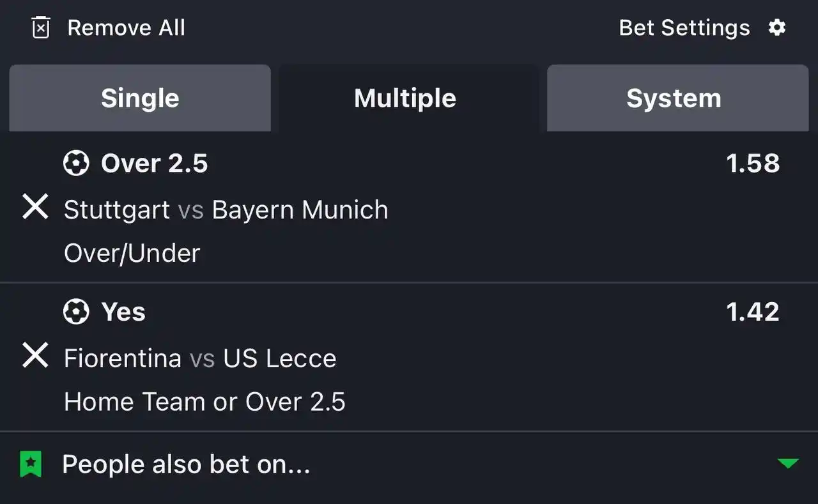Click the Home Team or Over 2.5 market
Image resolution: width=818 pixels, height=504 pixels.
tap(204, 402)
